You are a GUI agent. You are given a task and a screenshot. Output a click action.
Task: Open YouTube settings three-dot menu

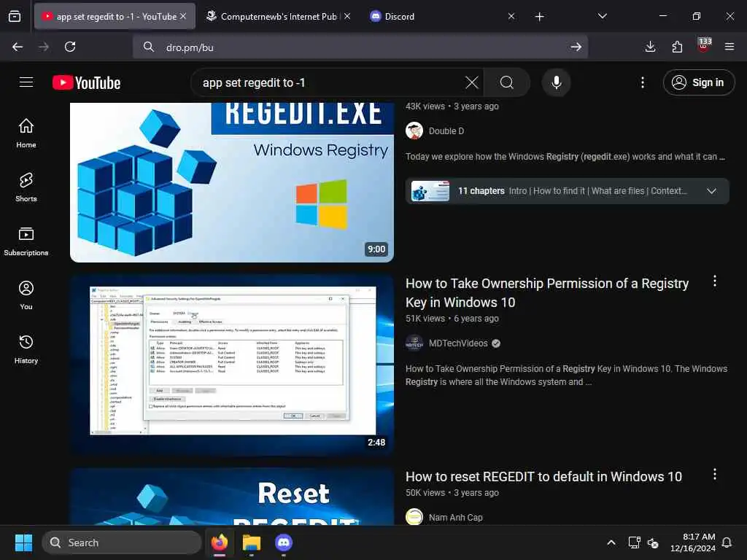(x=642, y=82)
